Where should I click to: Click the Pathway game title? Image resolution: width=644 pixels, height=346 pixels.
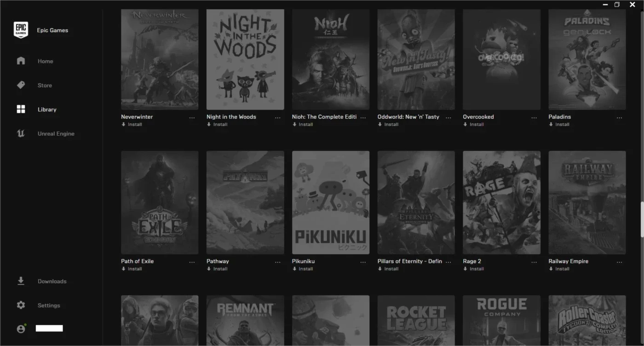click(x=218, y=261)
